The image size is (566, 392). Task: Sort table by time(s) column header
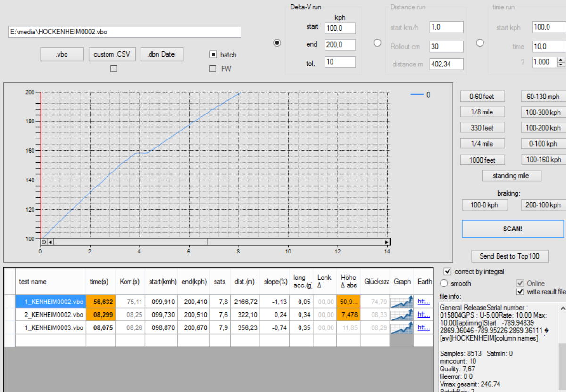click(x=99, y=282)
